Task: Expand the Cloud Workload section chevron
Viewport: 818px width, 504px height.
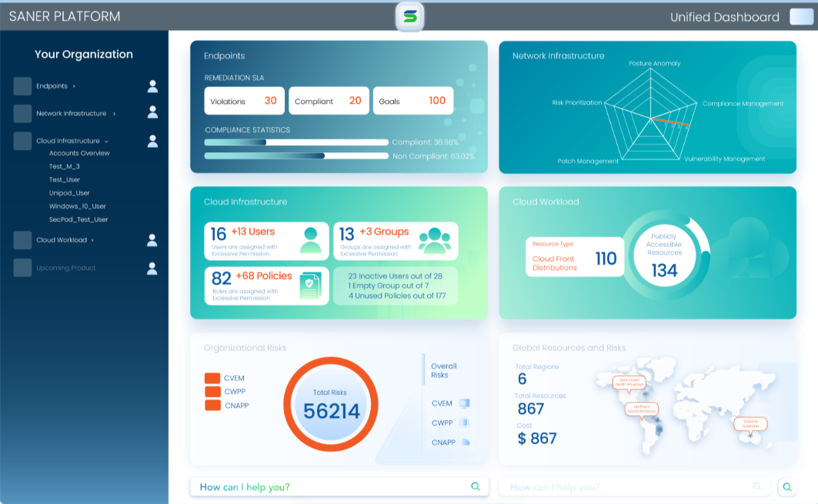Action: coord(92,240)
